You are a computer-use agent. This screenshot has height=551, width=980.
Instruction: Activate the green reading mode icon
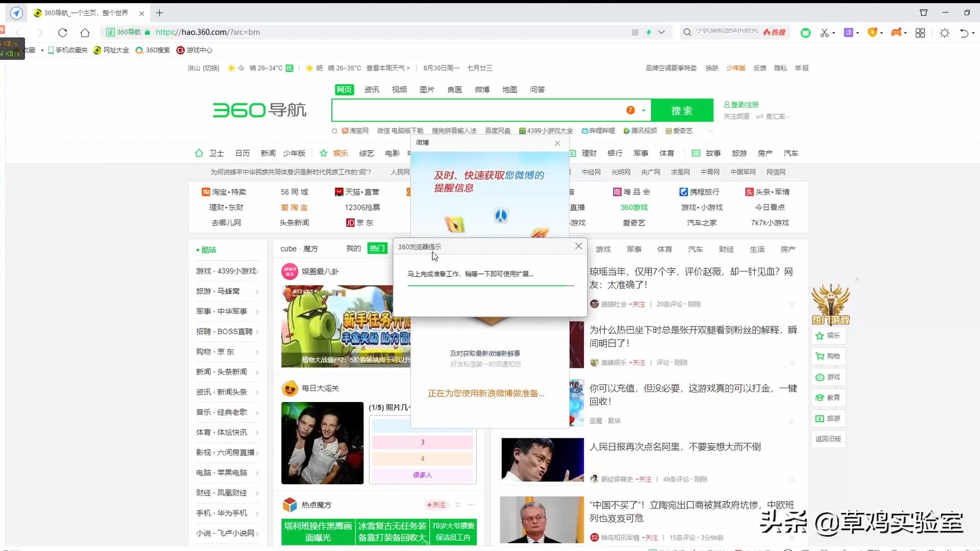tap(805, 32)
